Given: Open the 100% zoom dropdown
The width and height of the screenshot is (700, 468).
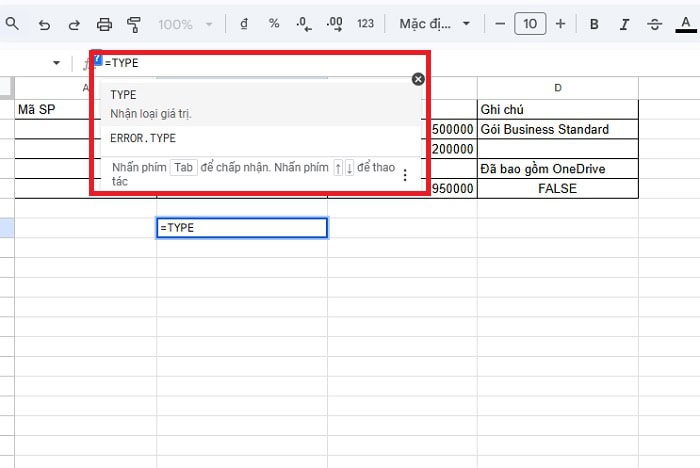Looking at the screenshot, I should point(185,24).
